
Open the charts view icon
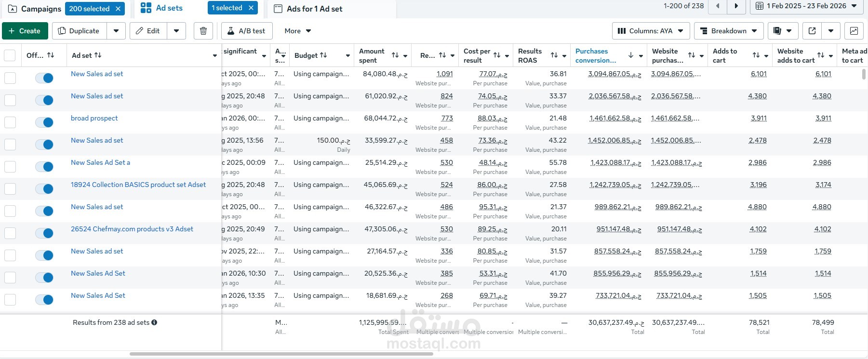[854, 31]
